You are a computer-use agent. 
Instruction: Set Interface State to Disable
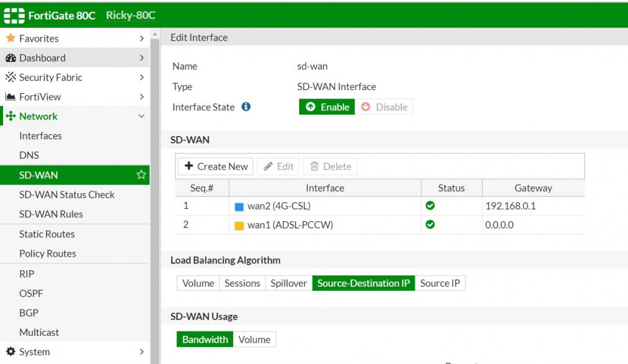[x=384, y=107]
